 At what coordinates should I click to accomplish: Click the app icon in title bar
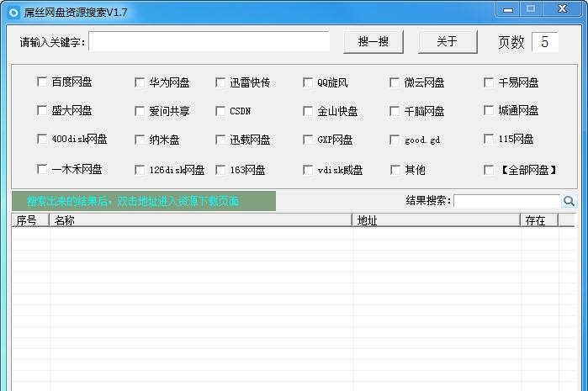click(13, 13)
